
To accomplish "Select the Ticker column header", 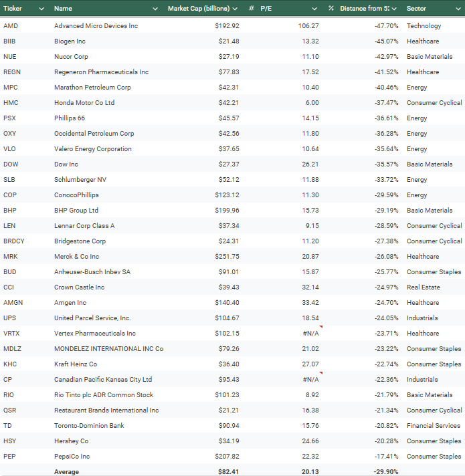I will pos(13,9).
